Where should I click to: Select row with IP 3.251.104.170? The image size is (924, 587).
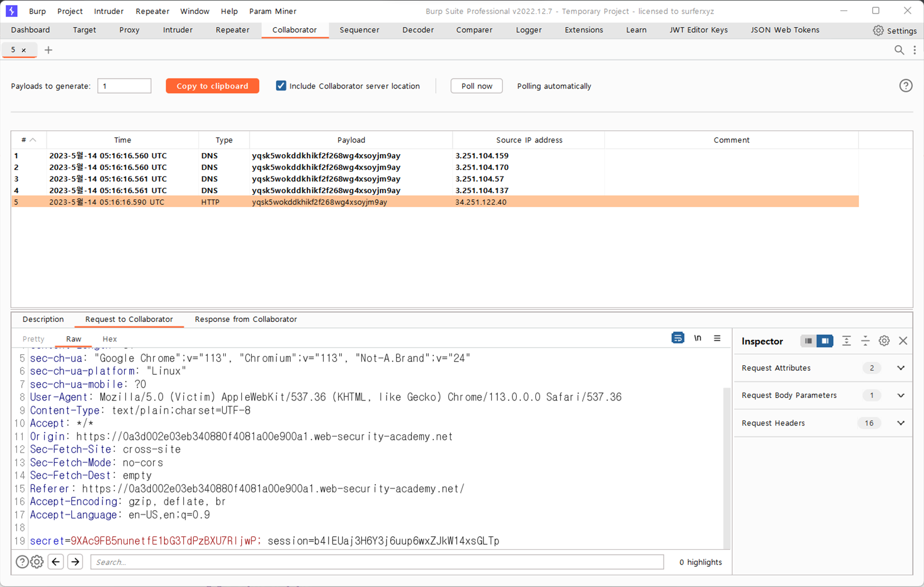click(x=434, y=167)
